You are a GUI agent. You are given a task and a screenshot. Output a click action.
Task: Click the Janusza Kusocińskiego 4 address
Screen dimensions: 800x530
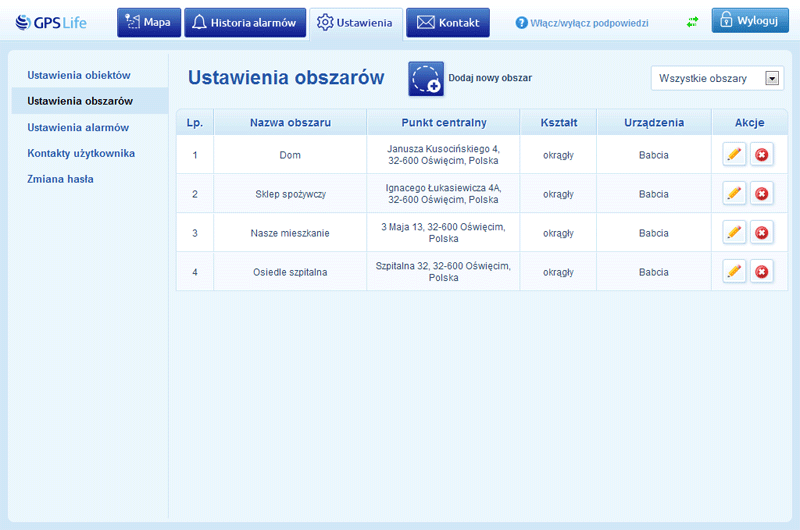pyautogui.click(x=443, y=155)
